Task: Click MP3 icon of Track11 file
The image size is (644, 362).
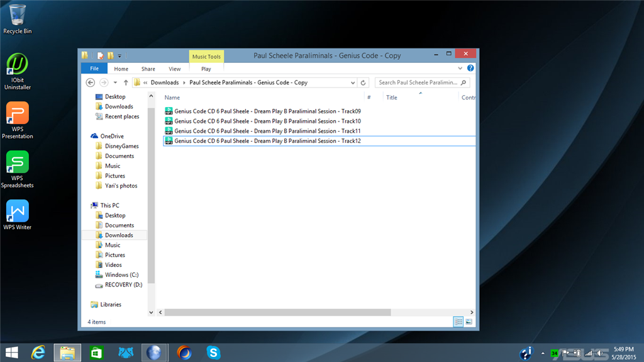Action: tap(169, 131)
